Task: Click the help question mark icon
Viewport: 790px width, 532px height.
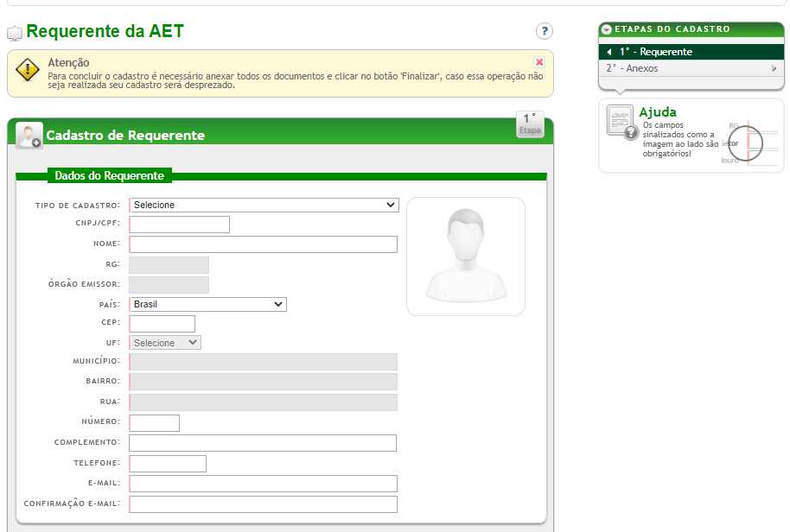Action: pos(544,32)
